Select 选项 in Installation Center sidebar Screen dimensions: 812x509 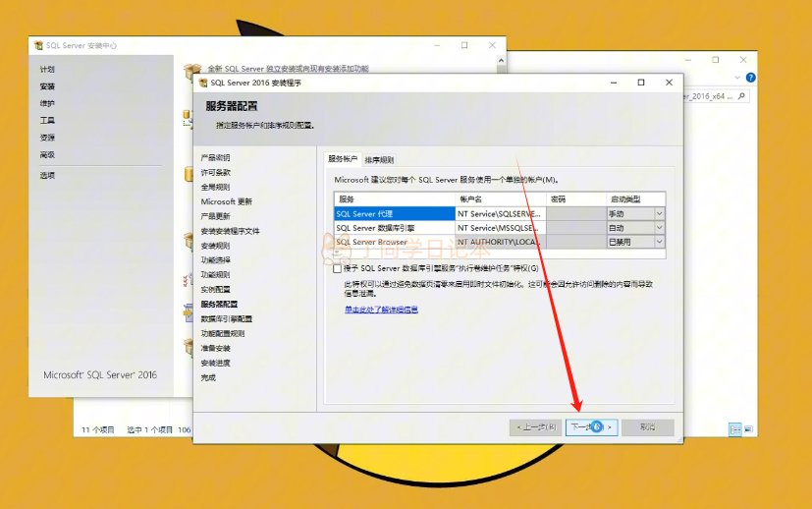(x=47, y=175)
